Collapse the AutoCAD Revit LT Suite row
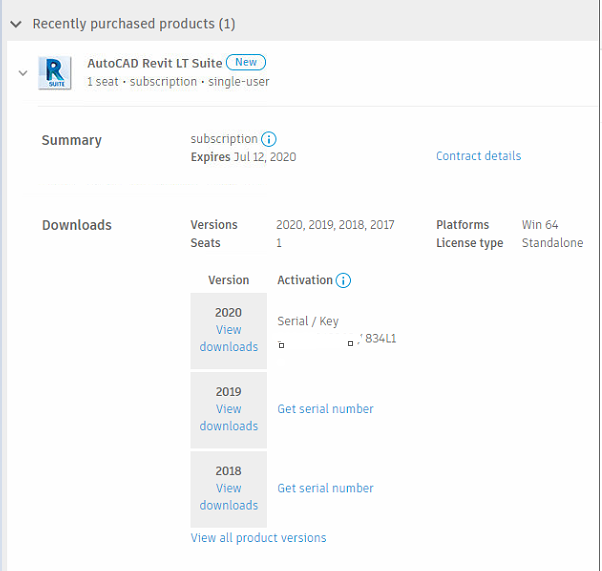Screen dimensions: 602x571 (23, 73)
